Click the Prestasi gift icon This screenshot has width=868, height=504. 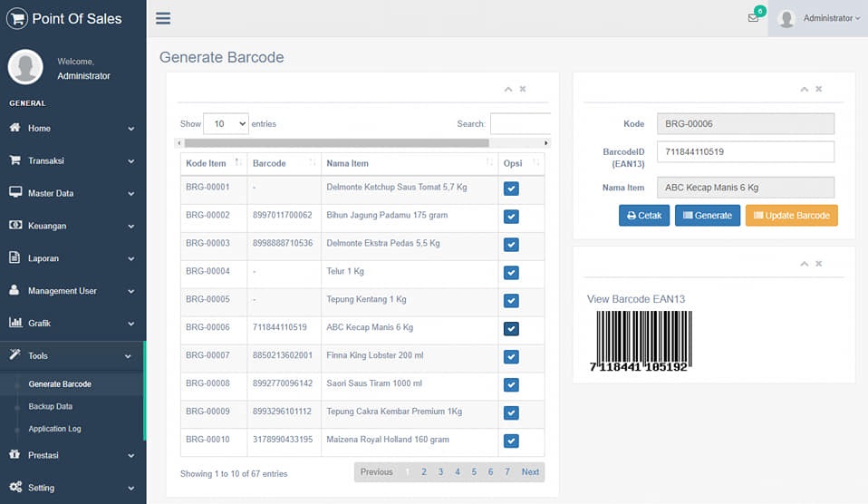[x=14, y=454]
